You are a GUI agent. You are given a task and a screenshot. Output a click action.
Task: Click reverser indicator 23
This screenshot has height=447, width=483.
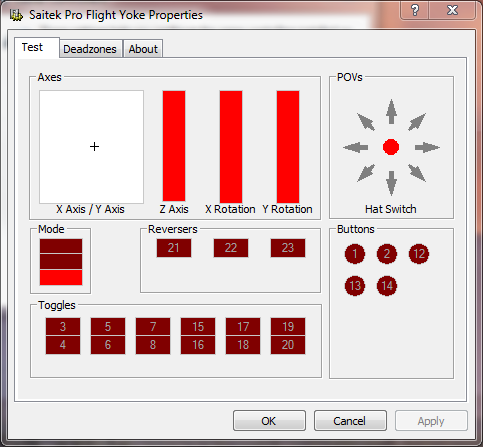click(288, 248)
